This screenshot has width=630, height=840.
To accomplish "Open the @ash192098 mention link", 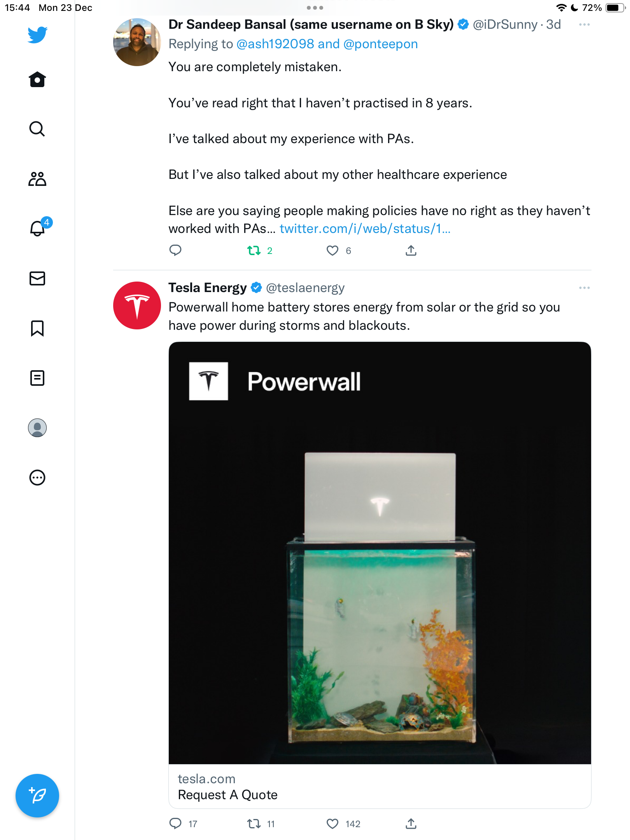I will pos(275,44).
